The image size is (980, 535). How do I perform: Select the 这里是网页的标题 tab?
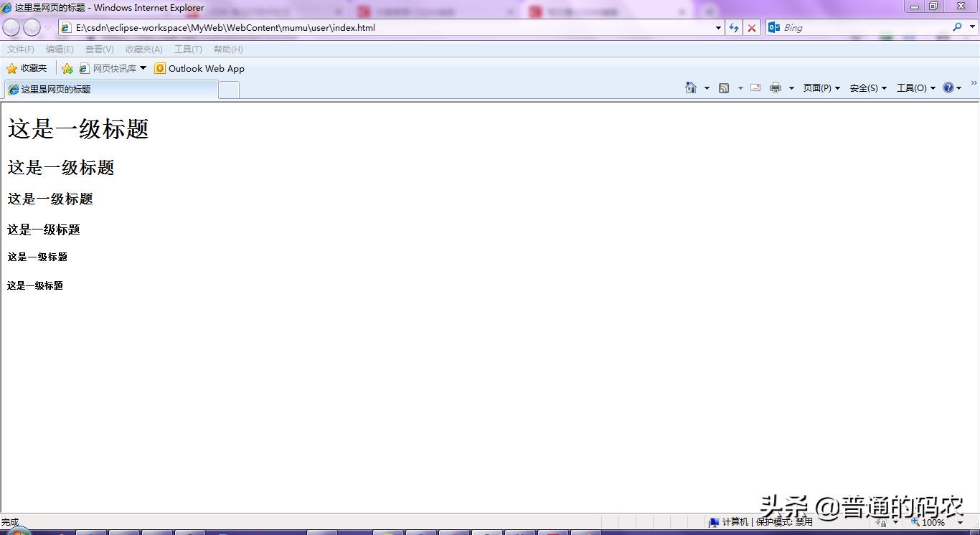point(110,90)
